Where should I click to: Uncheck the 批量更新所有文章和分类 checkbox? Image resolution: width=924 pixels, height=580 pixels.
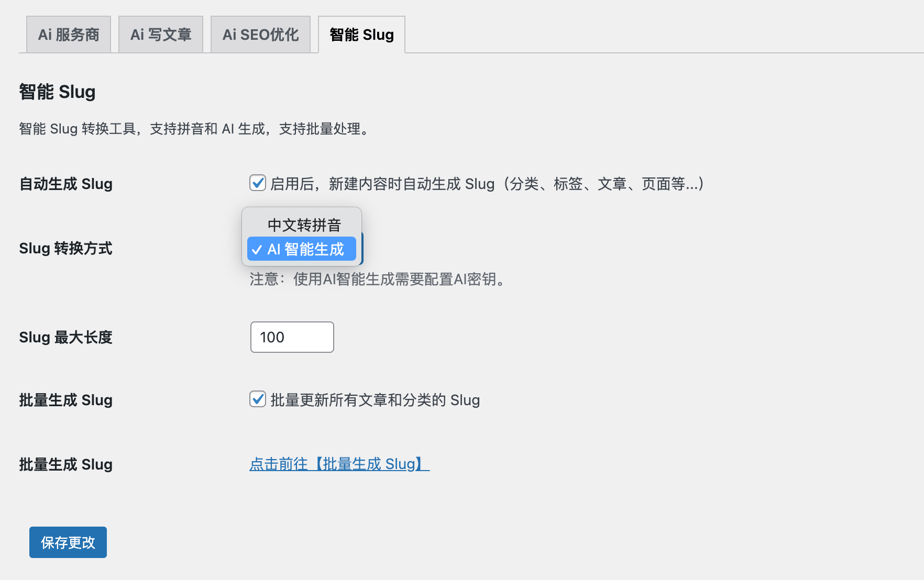[258, 399]
